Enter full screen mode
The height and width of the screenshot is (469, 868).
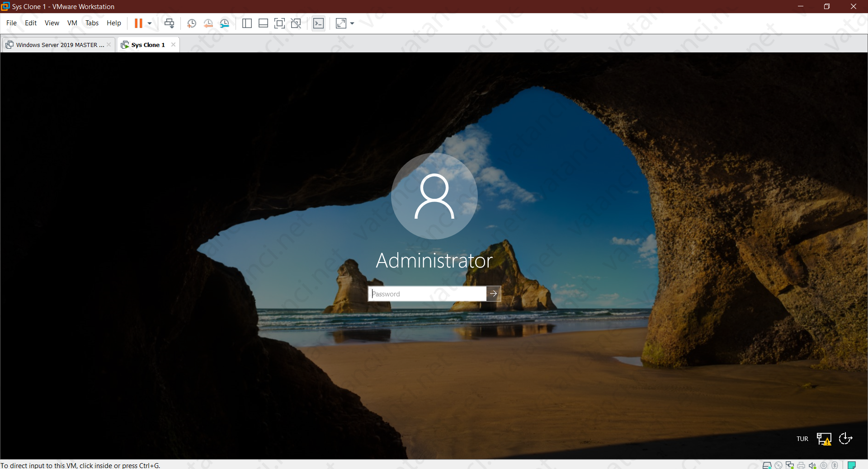point(280,23)
